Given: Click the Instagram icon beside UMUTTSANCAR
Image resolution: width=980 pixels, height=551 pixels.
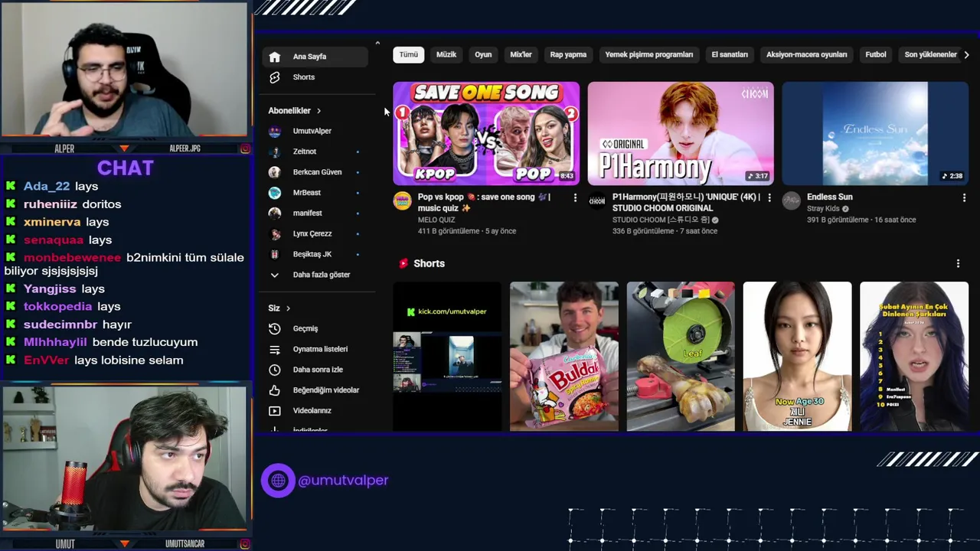Looking at the screenshot, I should 245,544.
